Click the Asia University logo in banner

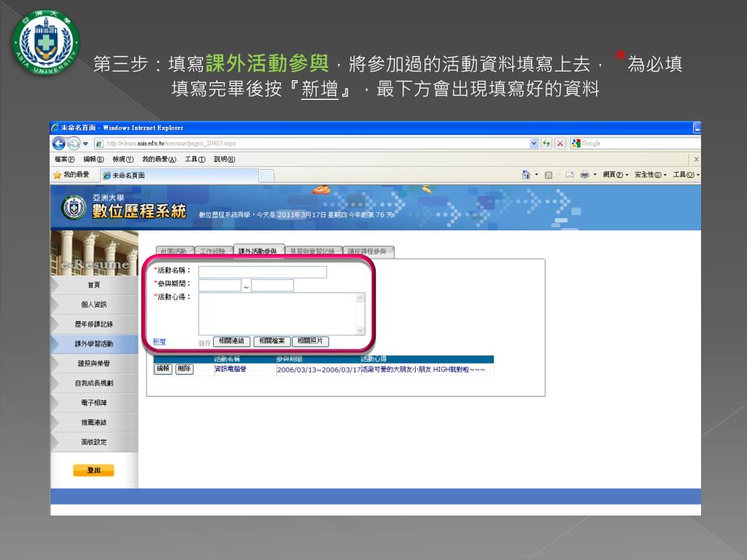coord(74,208)
